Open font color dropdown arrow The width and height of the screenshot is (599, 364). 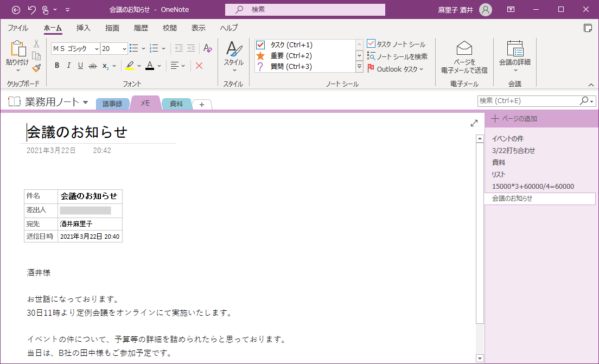point(160,66)
